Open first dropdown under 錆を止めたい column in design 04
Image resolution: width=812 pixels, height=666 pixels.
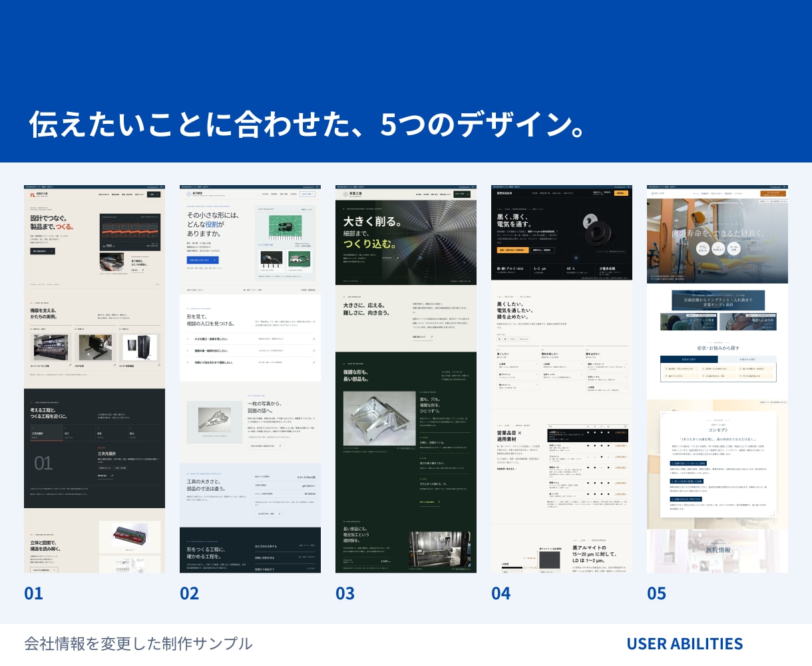click(606, 366)
